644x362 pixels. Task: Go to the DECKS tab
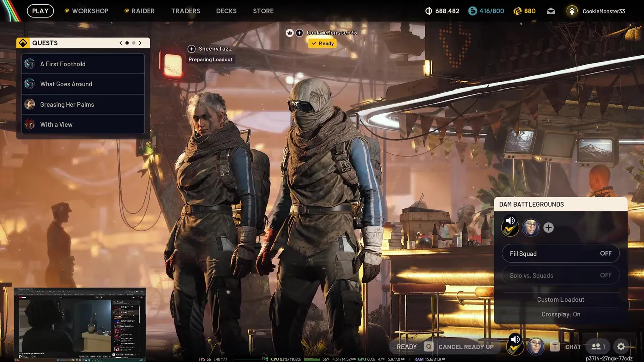point(226,11)
